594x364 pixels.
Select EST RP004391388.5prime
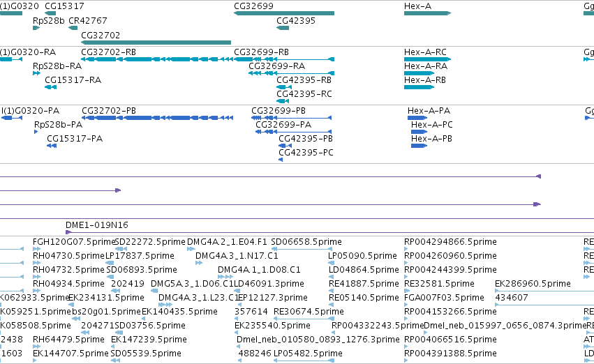point(450,354)
